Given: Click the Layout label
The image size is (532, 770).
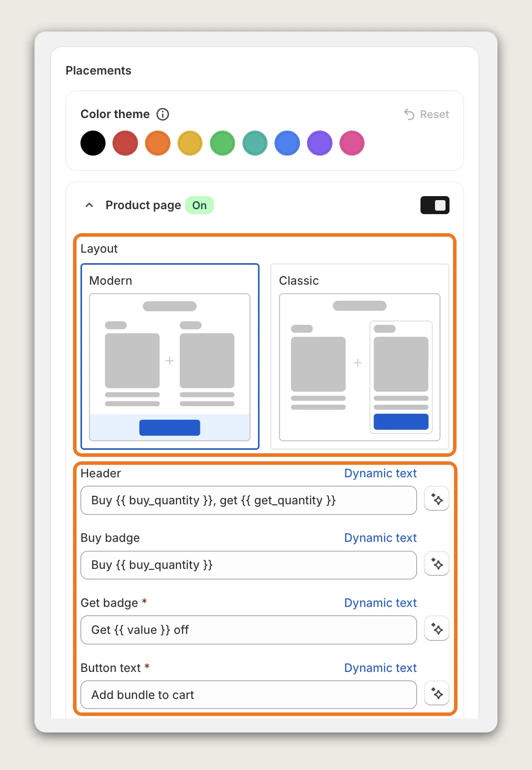Looking at the screenshot, I should tap(99, 249).
